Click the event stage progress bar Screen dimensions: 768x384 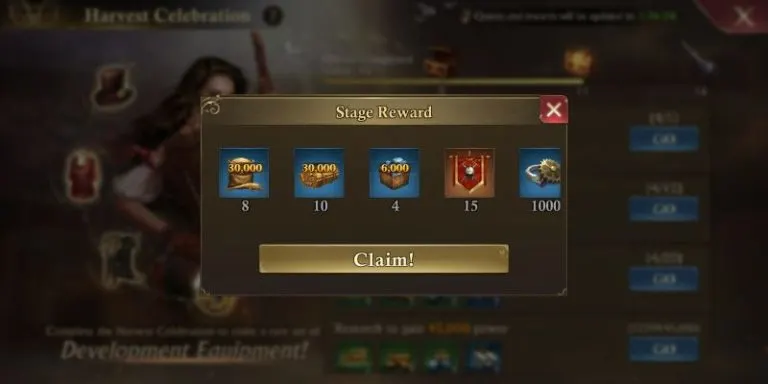[453, 81]
